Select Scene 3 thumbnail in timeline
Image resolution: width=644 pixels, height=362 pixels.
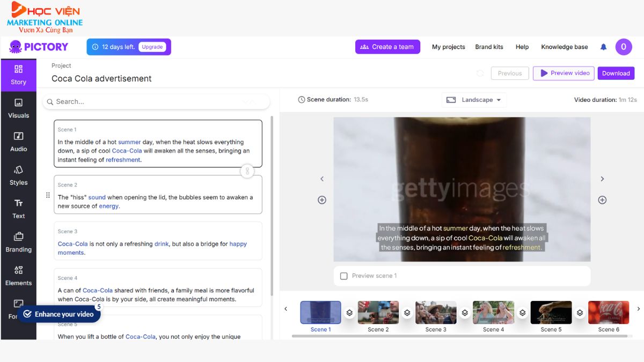[436, 313]
